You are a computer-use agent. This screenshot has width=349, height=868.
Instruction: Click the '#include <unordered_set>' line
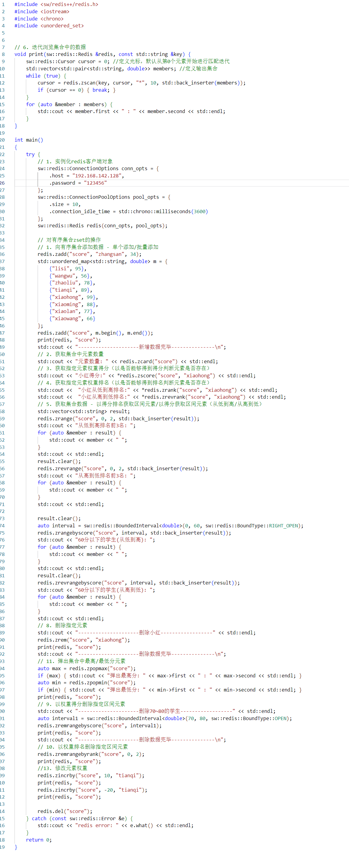pos(49,26)
